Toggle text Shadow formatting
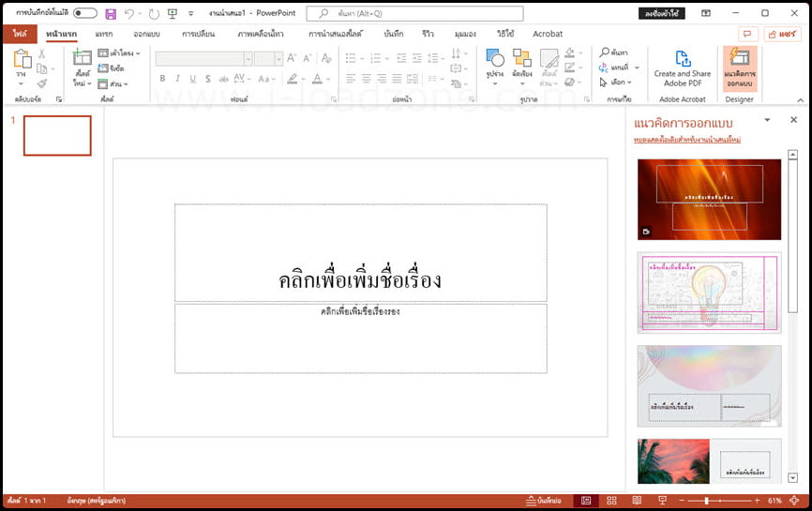The image size is (812, 511). point(207,79)
